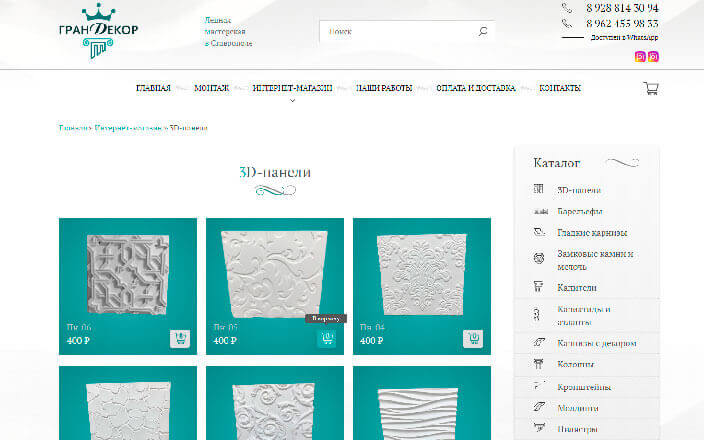
Task: Go to ГЛАВНАЯ menu item
Action: (x=153, y=88)
